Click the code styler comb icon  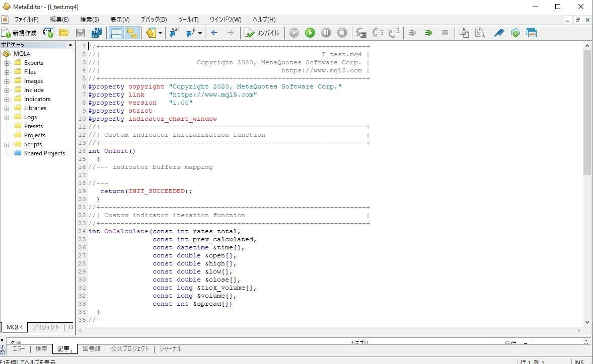click(499, 33)
